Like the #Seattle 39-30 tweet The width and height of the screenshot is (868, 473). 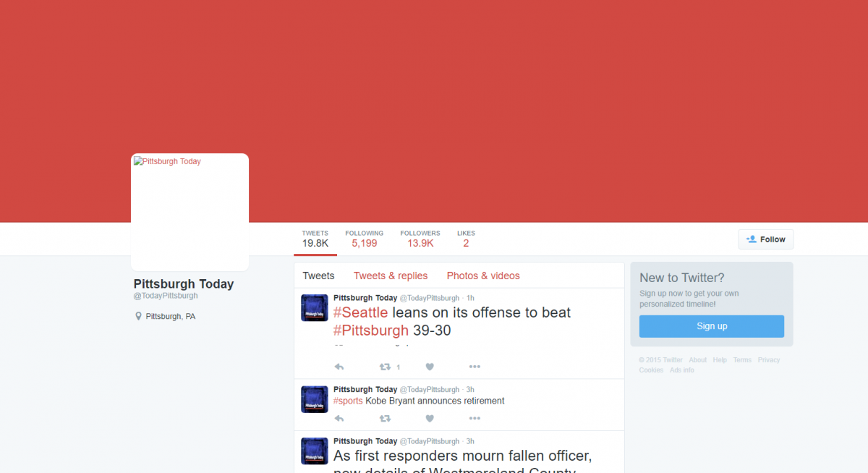point(430,367)
